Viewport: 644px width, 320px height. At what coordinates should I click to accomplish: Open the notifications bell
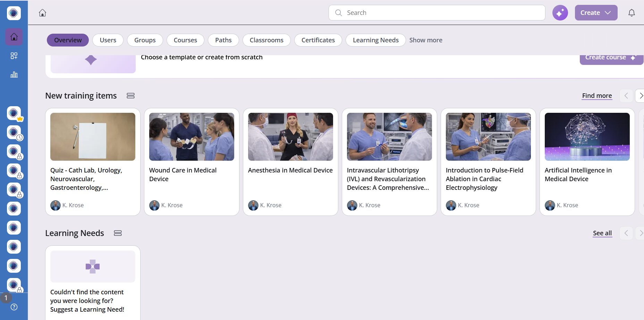point(632,13)
